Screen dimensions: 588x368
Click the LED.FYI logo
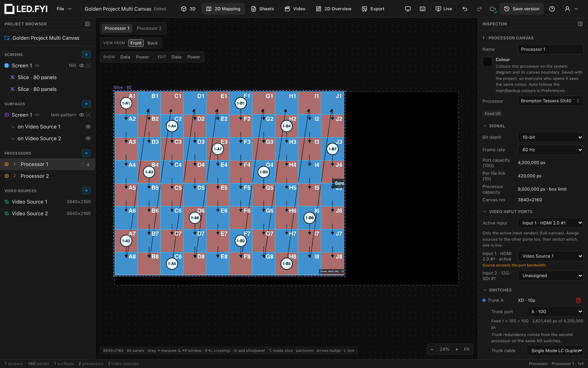26,9
